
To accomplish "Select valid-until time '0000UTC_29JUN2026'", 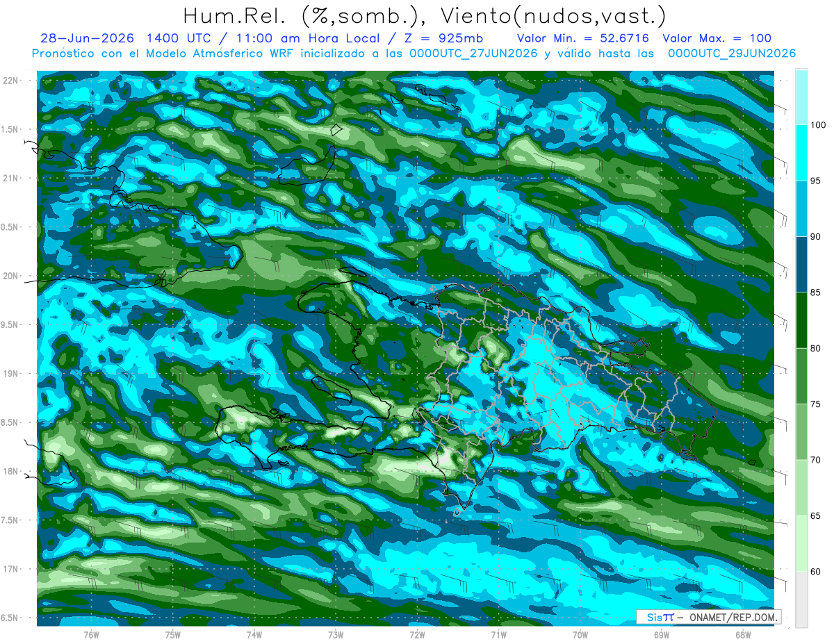I will tap(732, 53).
